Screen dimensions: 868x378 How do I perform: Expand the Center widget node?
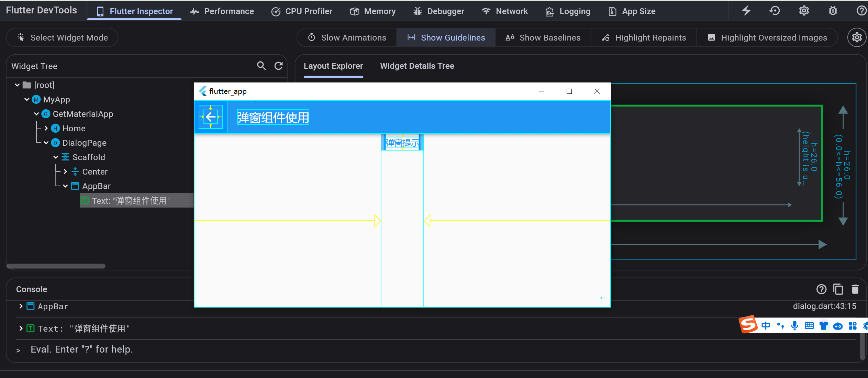click(65, 171)
